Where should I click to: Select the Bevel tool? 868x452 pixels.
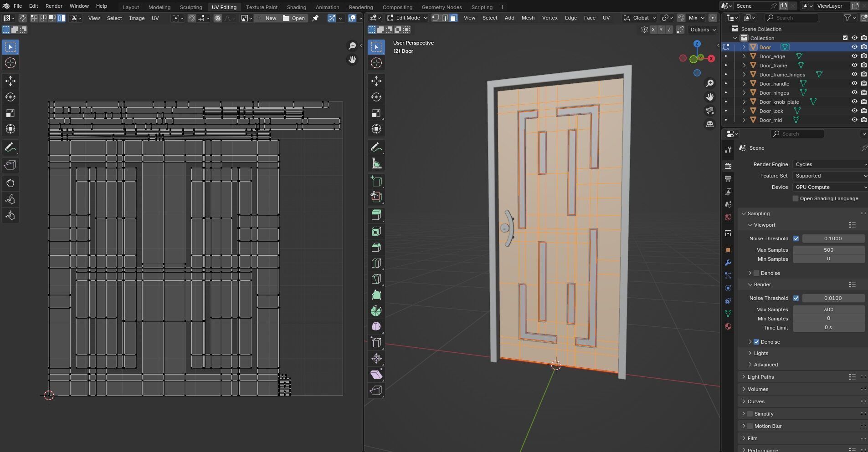(376, 247)
